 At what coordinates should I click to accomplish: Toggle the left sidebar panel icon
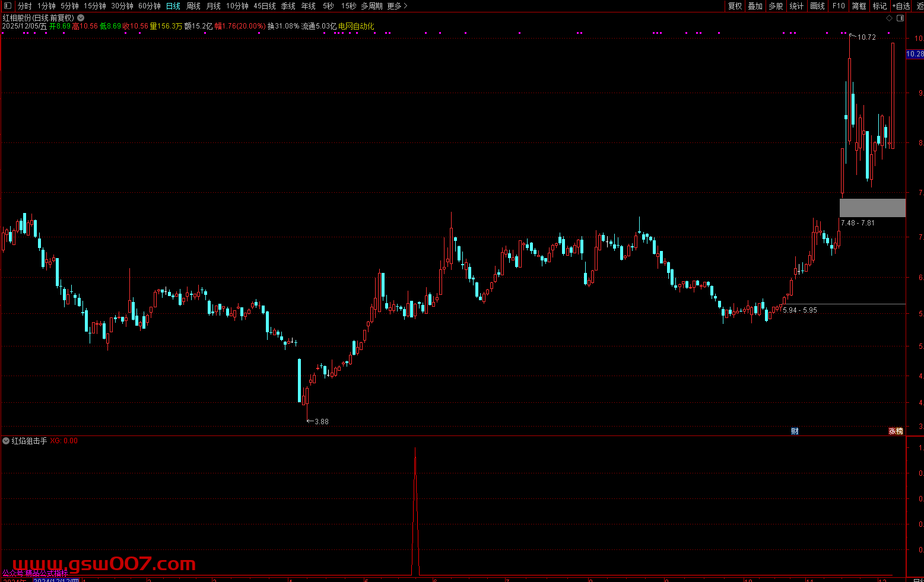(8, 6)
